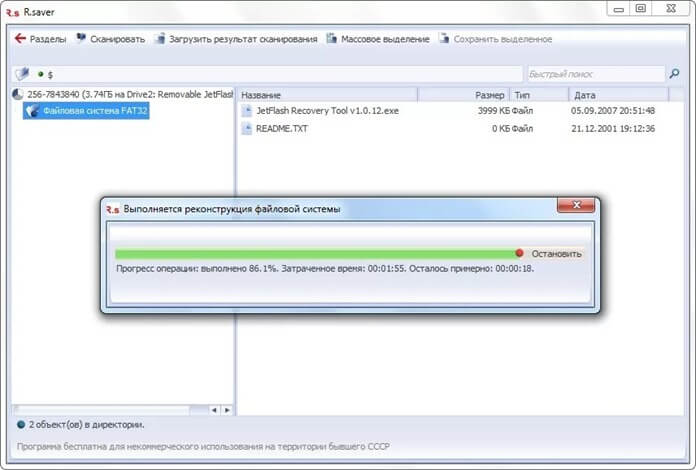Select JetFlash Recovery Tool v1.0.12.exe
The width and height of the screenshot is (696, 470).
pos(328,111)
